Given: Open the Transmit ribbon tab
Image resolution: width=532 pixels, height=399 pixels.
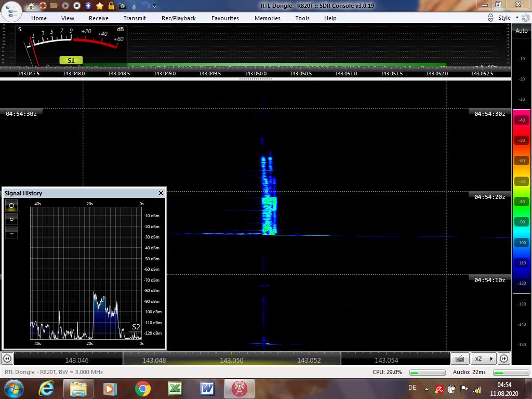Looking at the screenshot, I should (135, 18).
